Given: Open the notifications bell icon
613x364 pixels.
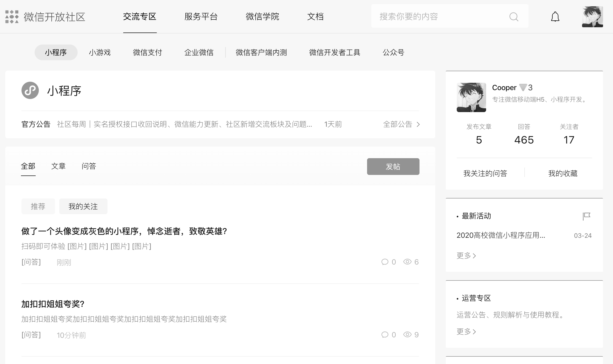Looking at the screenshot, I should pyautogui.click(x=555, y=17).
